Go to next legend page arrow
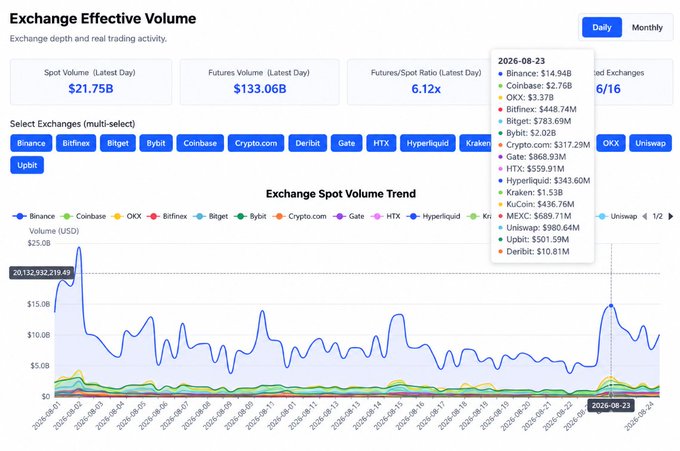The width and height of the screenshot is (680, 451). tap(671, 216)
